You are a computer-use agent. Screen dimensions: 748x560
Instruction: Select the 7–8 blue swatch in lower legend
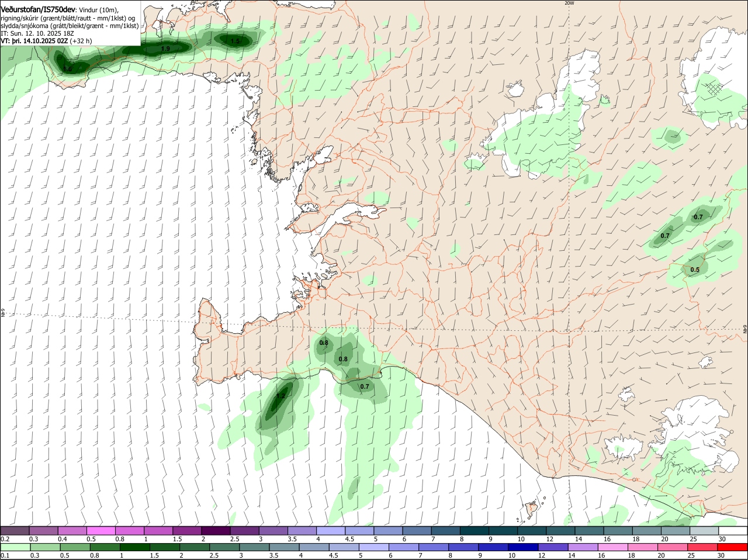[434, 547]
